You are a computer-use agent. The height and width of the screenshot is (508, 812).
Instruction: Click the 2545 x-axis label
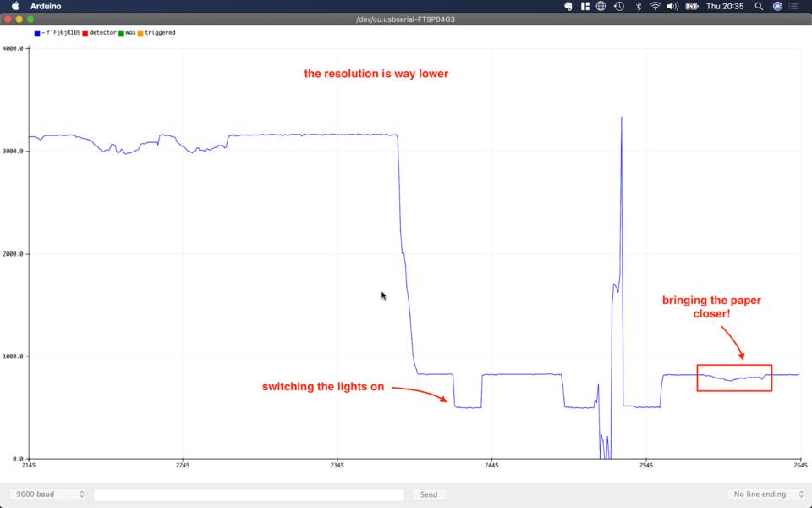(x=645, y=465)
